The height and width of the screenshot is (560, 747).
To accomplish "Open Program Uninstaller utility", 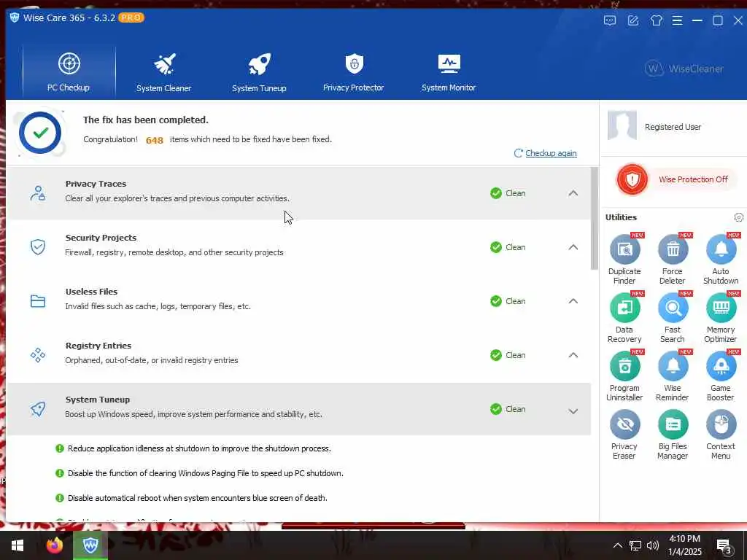I will (624, 377).
